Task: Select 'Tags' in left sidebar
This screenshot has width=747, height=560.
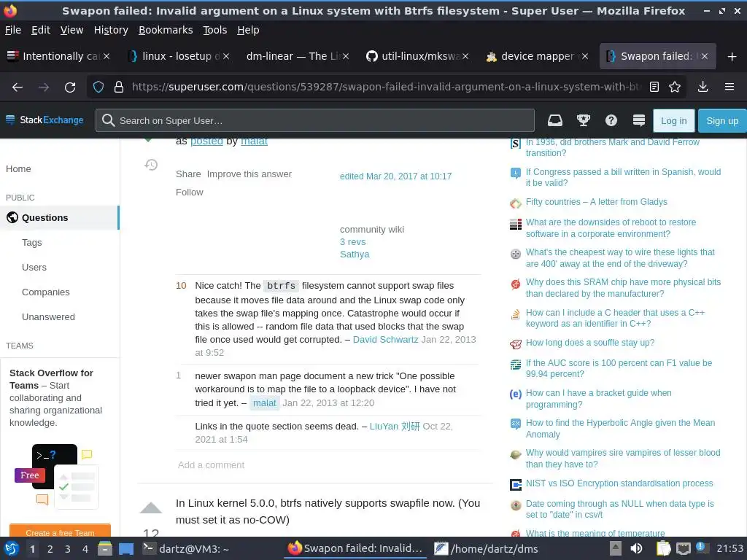Action: pyautogui.click(x=32, y=242)
